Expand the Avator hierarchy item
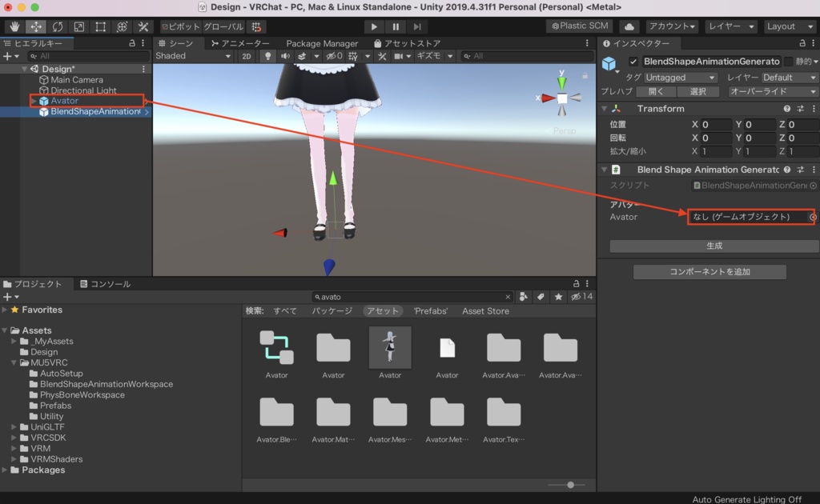 point(34,101)
